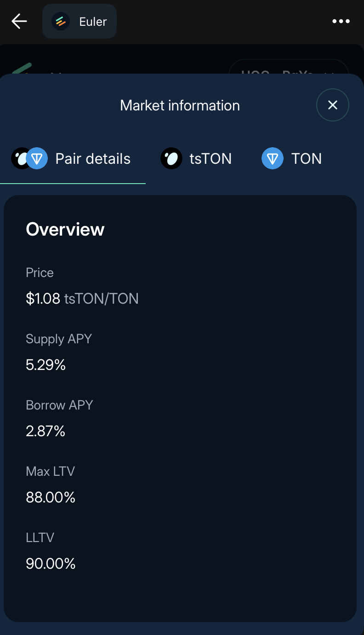Viewport: 364px width, 635px height.
Task: Click the 90.00% LLTV value
Action: point(51,564)
